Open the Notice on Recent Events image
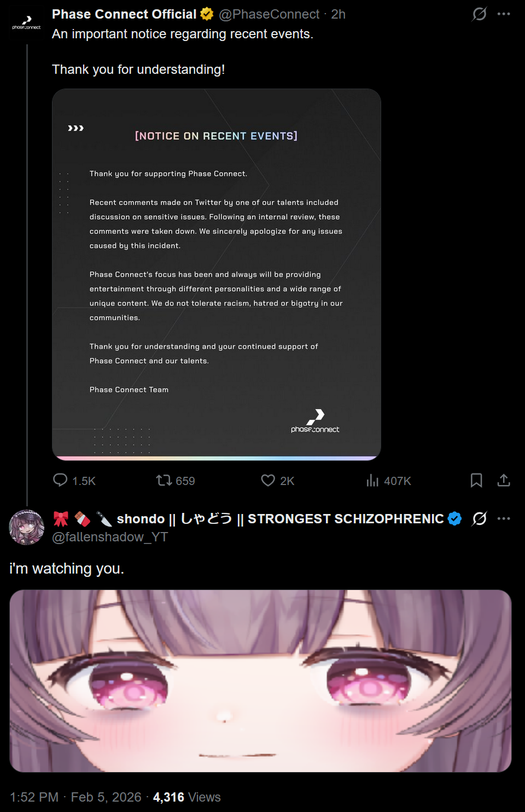 click(x=217, y=274)
